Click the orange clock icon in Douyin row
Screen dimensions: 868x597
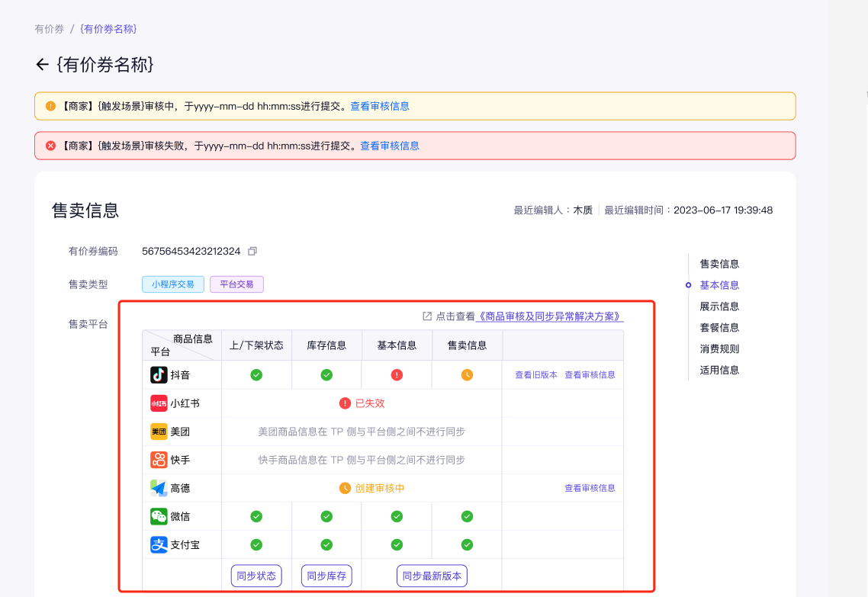pyautogui.click(x=467, y=374)
